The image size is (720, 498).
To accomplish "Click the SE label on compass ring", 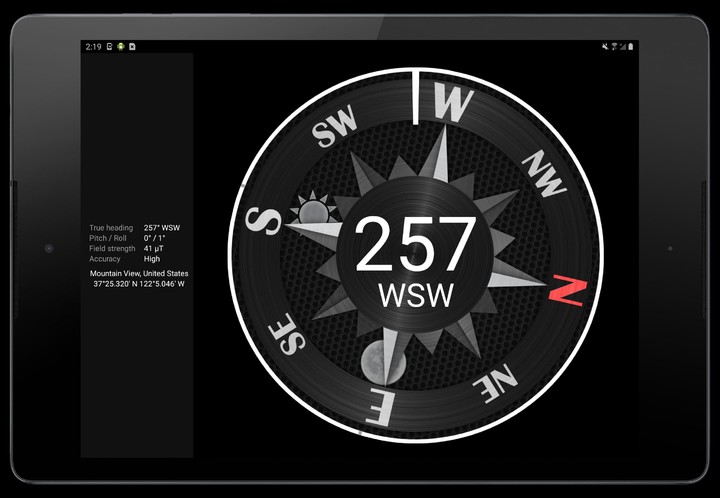I will pyautogui.click(x=287, y=334).
